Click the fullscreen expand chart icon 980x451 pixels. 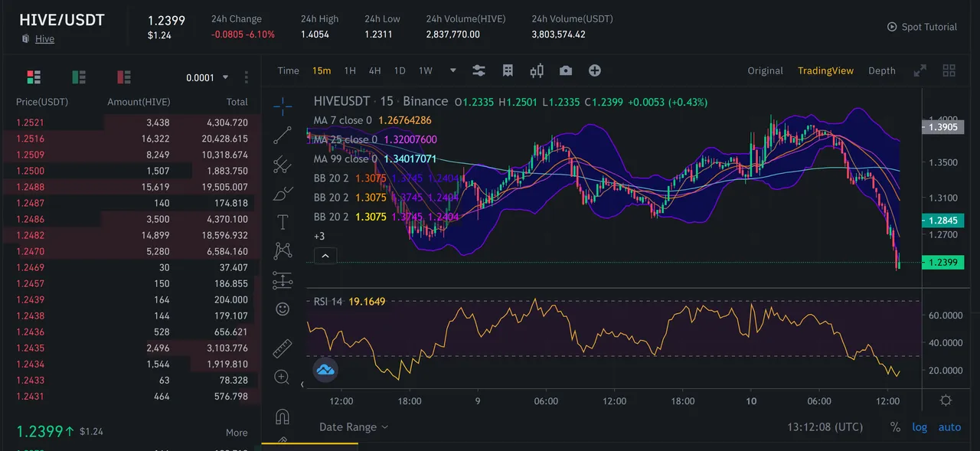tap(920, 70)
